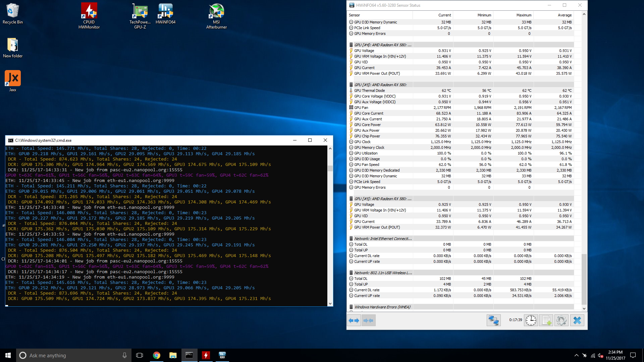
Task: Open Task View from the taskbar
Action: 140,355
